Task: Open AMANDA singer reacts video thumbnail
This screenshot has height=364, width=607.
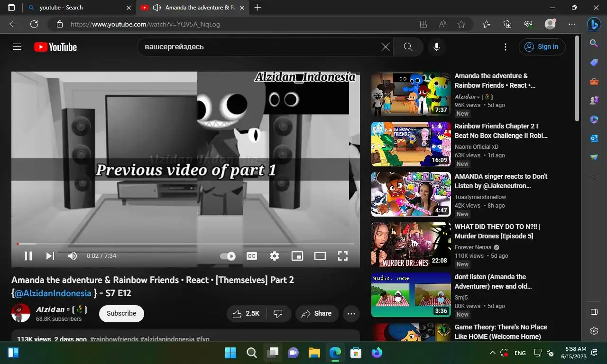Action: pyautogui.click(x=411, y=194)
